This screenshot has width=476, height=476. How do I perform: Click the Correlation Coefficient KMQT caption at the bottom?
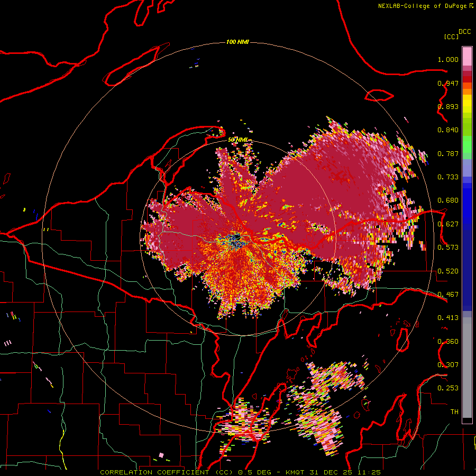[240, 472]
